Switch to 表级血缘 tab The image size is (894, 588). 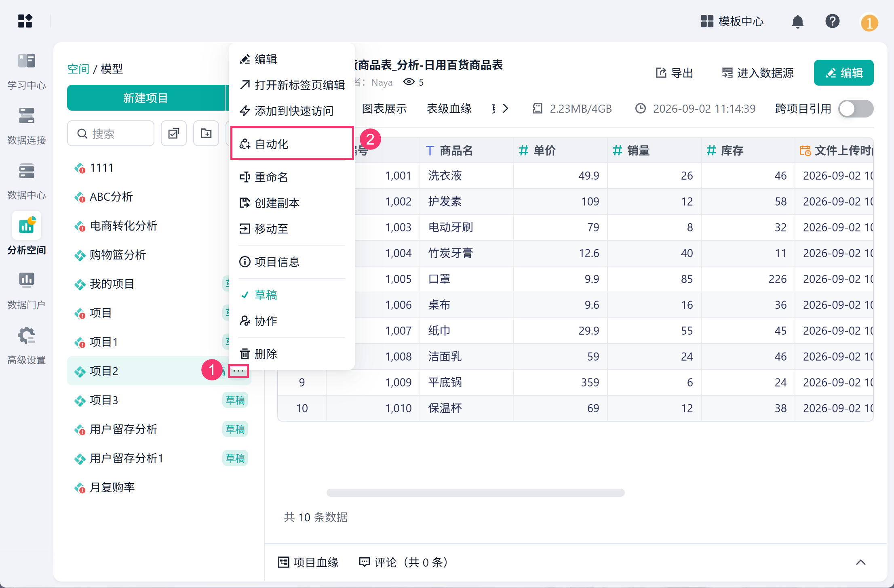point(449,109)
